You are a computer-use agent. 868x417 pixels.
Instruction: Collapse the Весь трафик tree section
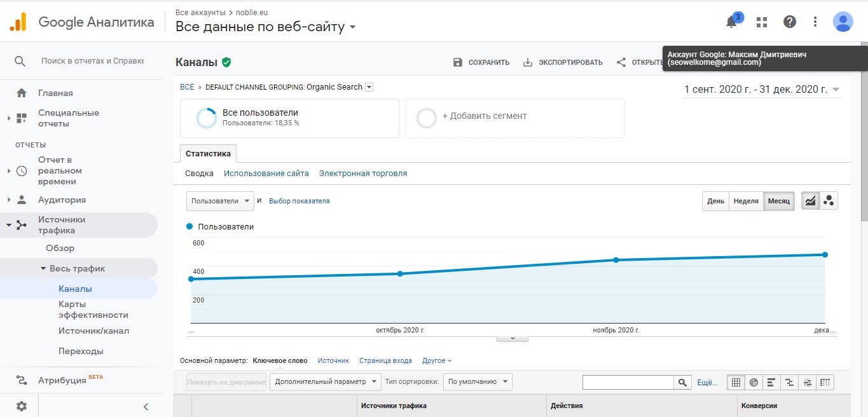pos(43,268)
